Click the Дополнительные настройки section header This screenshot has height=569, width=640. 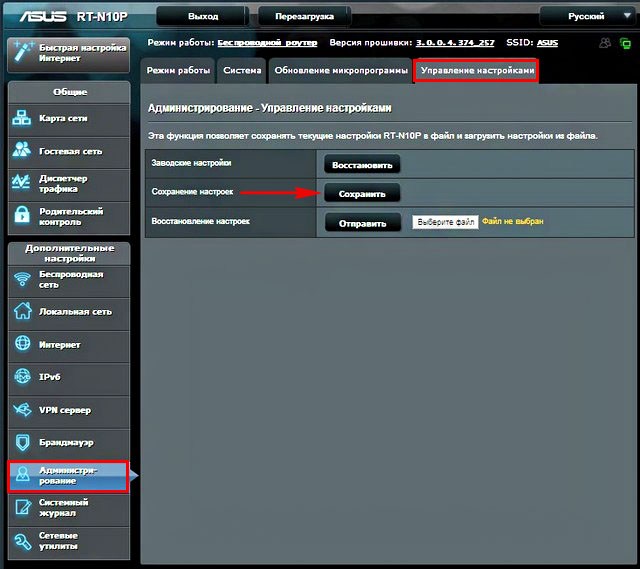69,253
